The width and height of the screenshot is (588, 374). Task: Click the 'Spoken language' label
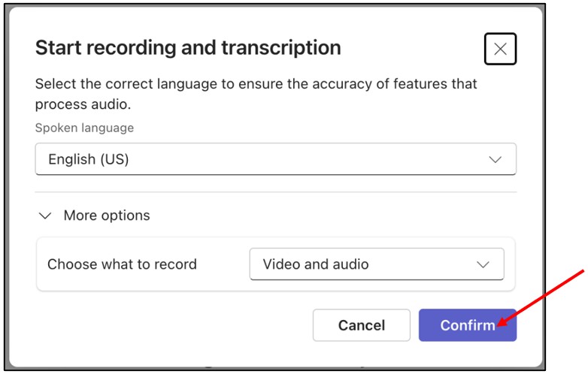tap(84, 128)
